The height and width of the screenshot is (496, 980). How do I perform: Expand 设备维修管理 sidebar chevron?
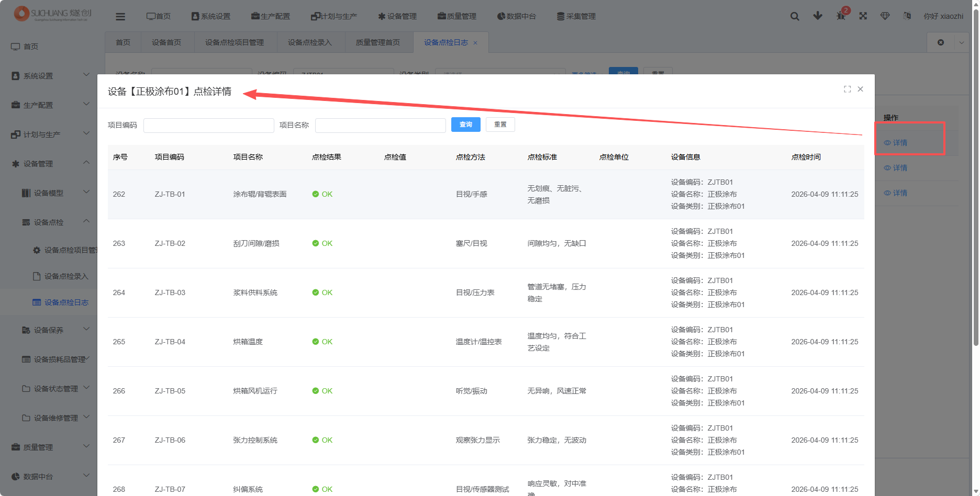pyautogui.click(x=86, y=417)
